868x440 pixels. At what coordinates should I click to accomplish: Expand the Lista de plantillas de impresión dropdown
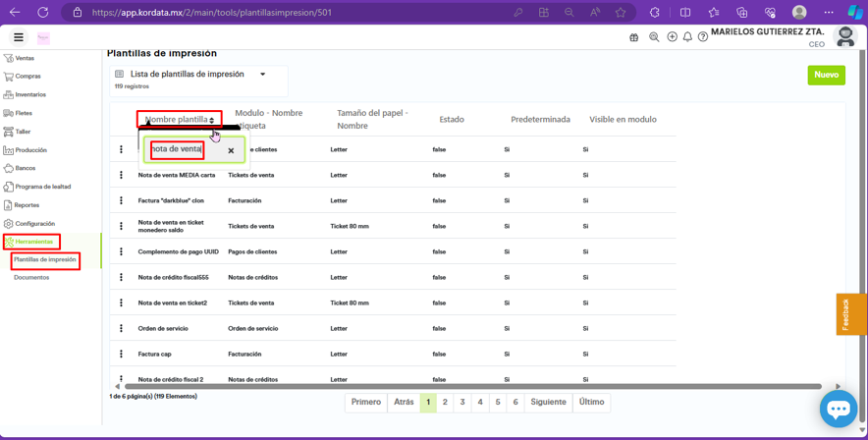coord(262,75)
